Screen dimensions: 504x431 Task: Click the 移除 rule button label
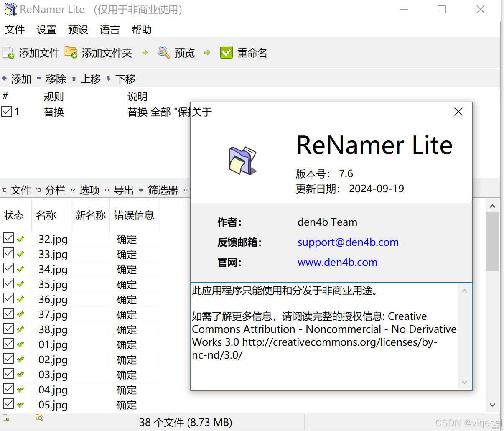pyautogui.click(x=56, y=79)
